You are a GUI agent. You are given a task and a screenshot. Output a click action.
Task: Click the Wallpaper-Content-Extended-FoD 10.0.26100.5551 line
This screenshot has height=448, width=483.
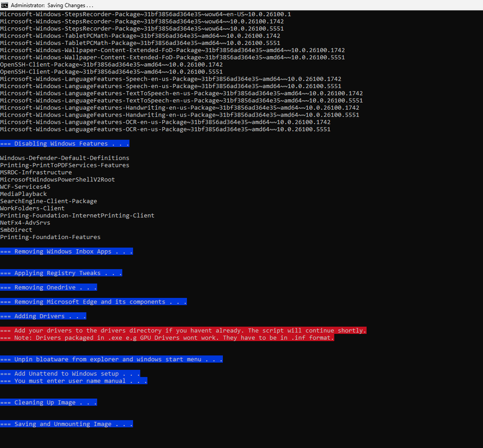click(x=172, y=57)
